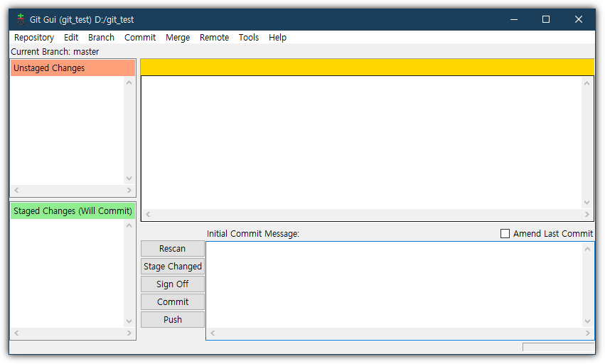605x364 pixels.
Task: Click the Sign Off button
Action: 173,284
